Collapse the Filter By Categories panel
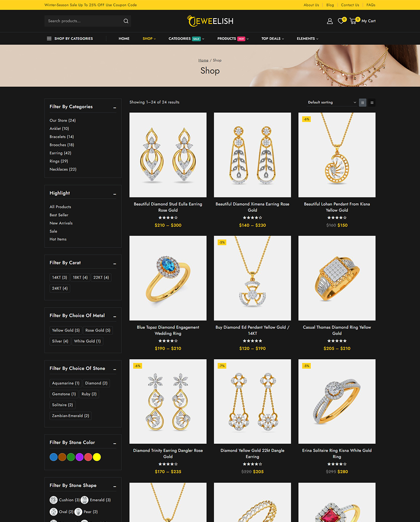The image size is (420, 522). [x=115, y=107]
